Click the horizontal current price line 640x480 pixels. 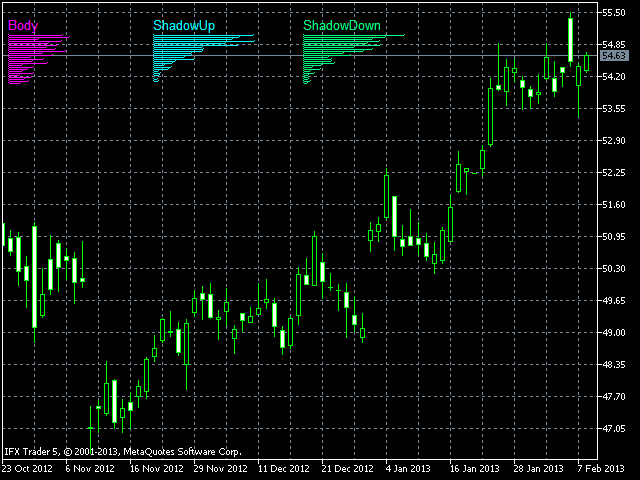pos(302,56)
